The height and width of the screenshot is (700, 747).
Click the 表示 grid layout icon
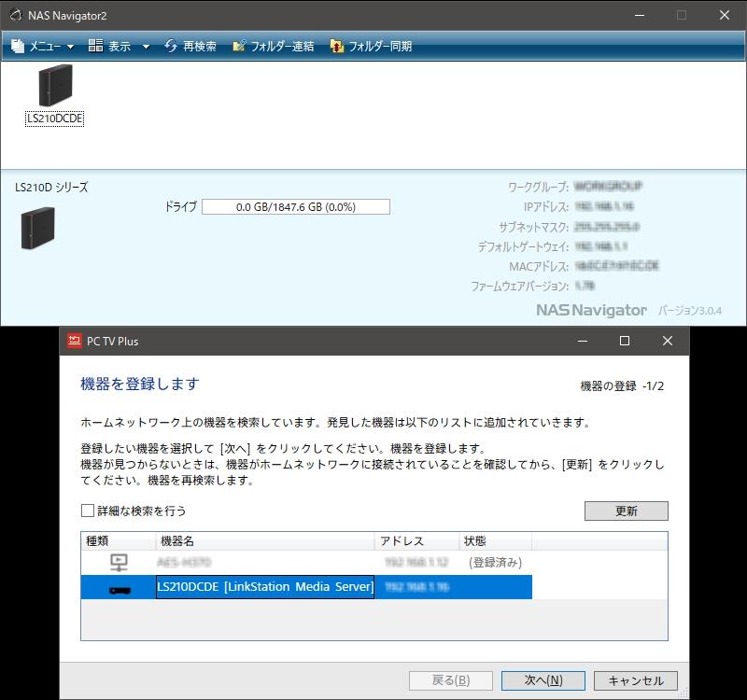[x=95, y=46]
